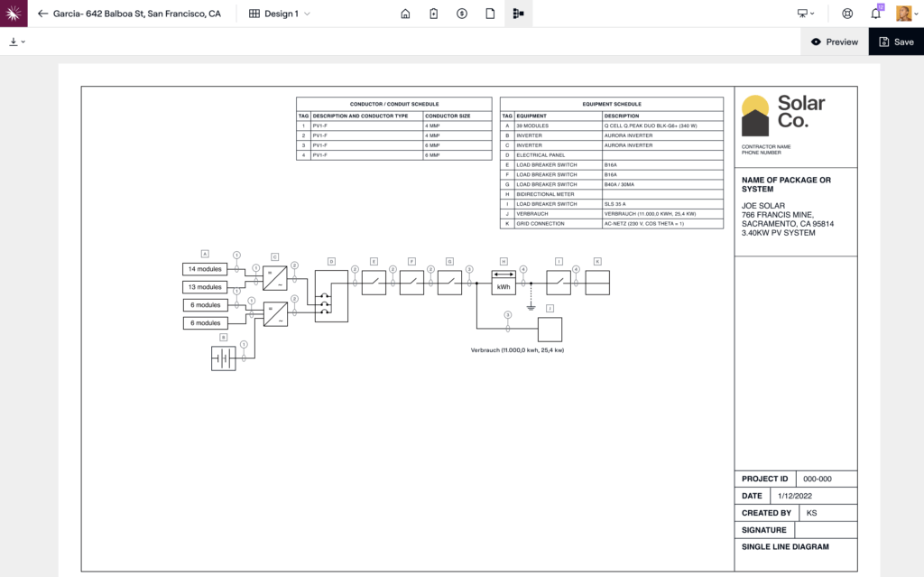Select the 14 modules block
Screen dimensions: 924x577
click(205, 269)
